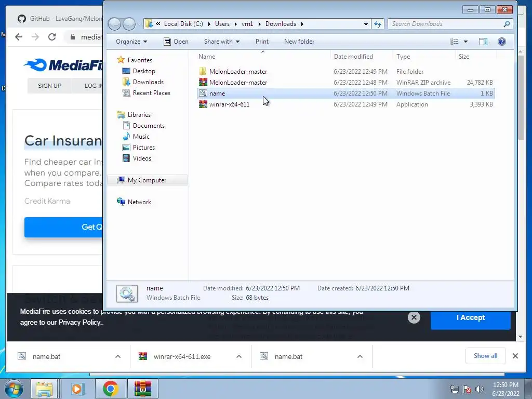The width and height of the screenshot is (532, 399).
Task: Select the MelonLoader-master WinRAR ZIP archive icon
Action: (203, 82)
